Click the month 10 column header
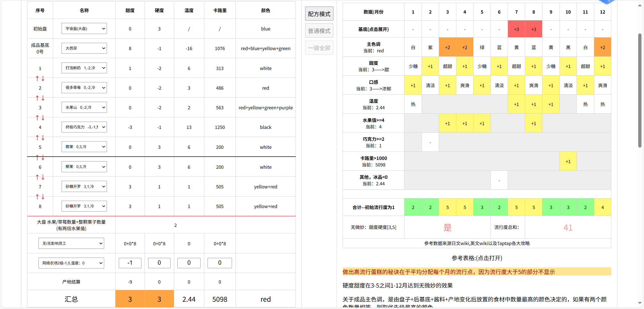The height and width of the screenshot is (309, 644). coord(568,12)
